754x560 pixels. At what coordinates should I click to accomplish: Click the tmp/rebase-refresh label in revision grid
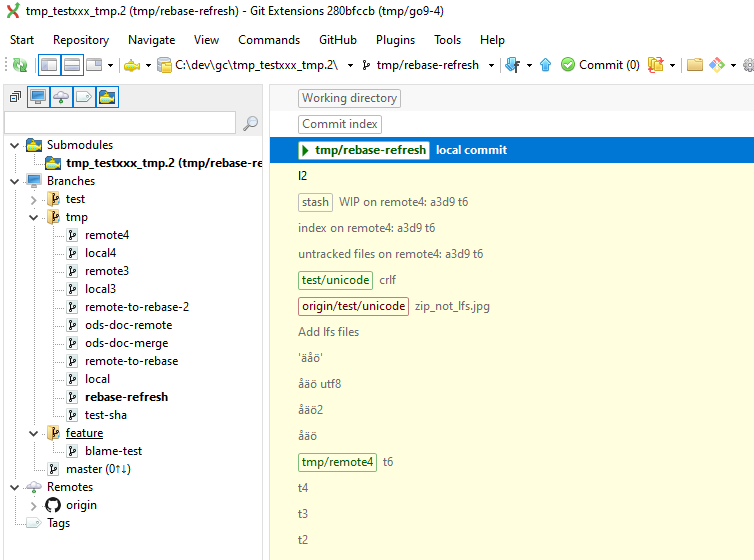(x=364, y=150)
